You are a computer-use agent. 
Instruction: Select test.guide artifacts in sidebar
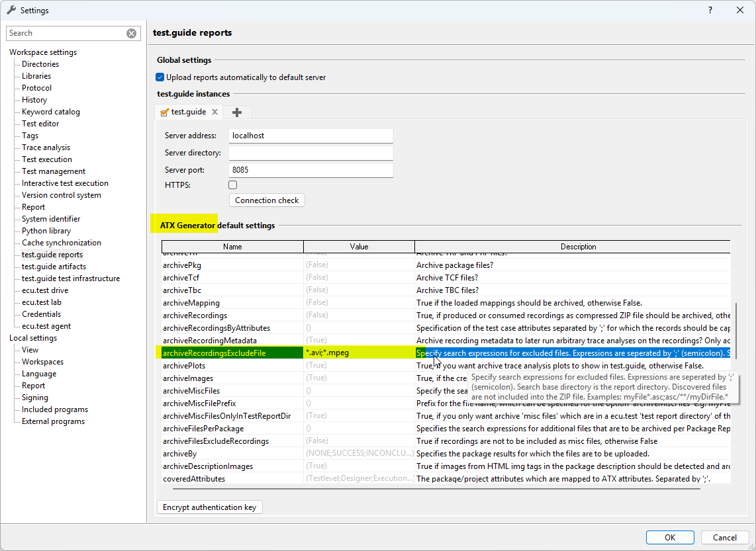[54, 267]
